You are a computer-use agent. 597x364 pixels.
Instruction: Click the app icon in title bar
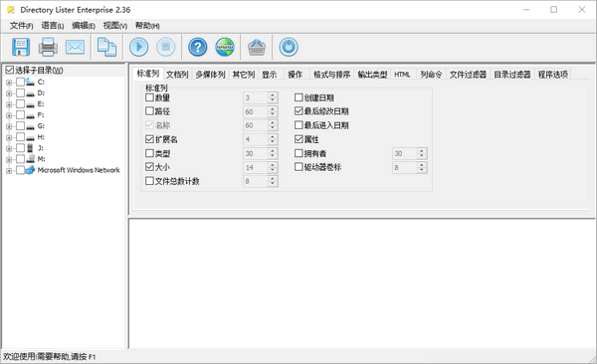click(x=11, y=10)
